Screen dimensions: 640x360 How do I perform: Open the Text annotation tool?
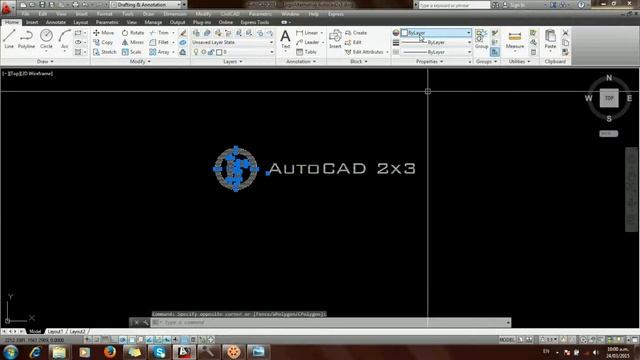[285, 39]
